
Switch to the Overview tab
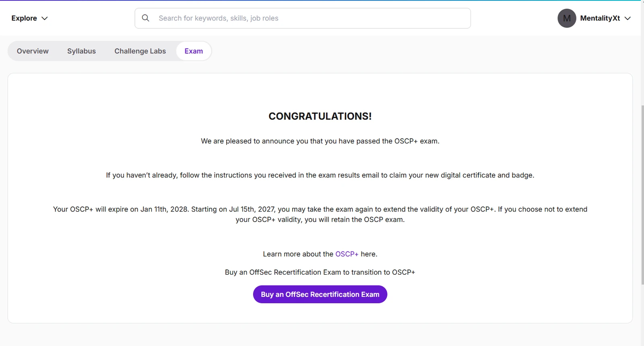point(33,51)
